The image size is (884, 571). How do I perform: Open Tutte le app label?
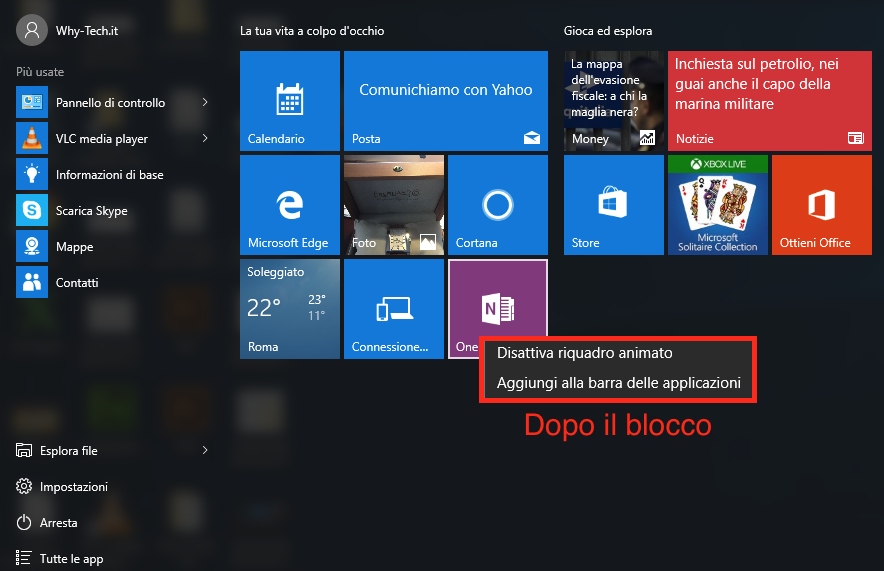(72, 559)
